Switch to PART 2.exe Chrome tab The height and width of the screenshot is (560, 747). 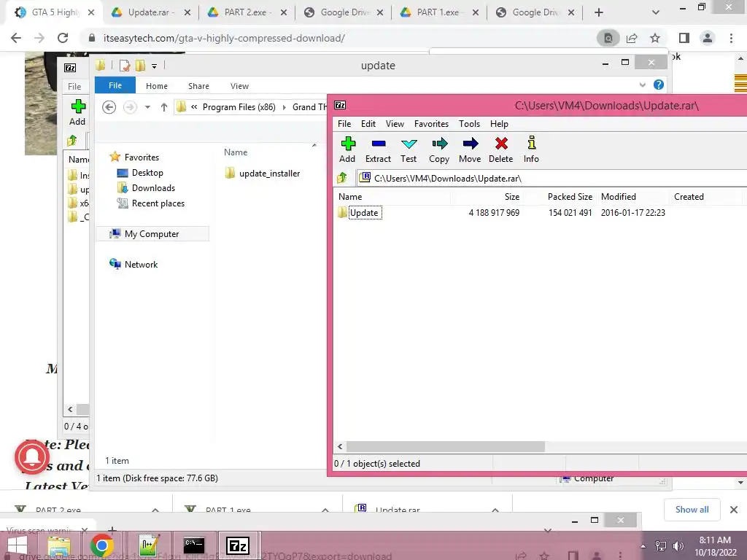point(247,12)
